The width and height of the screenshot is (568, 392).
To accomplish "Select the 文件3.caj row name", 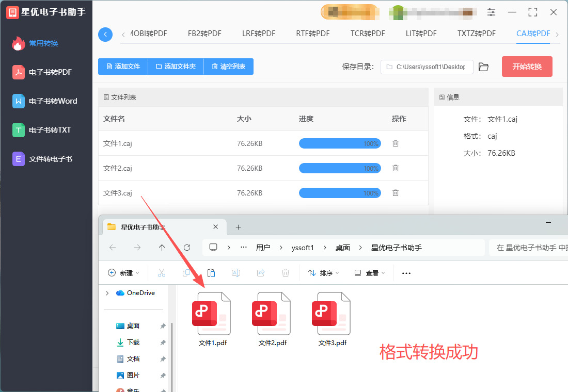I will (x=118, y=193).
